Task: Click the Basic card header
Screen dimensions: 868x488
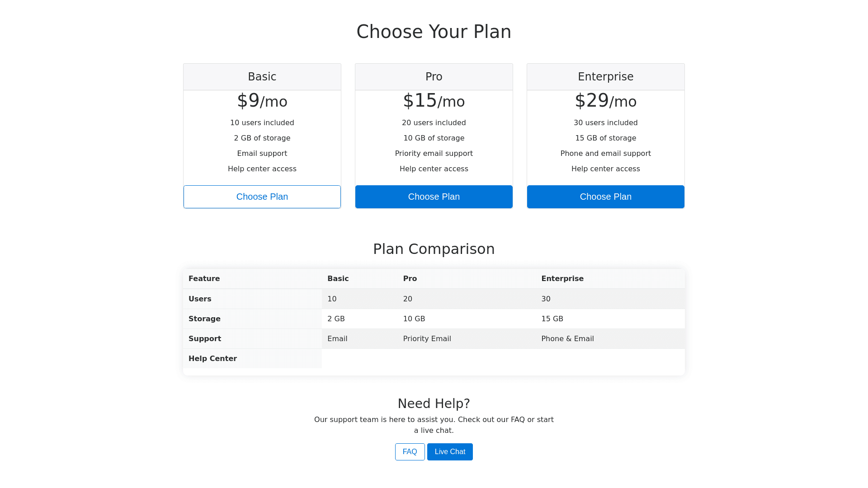Action: point(262,77)
